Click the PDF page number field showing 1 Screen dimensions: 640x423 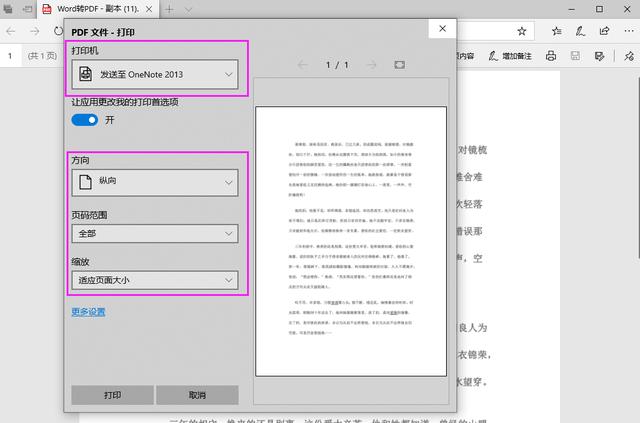pyautogui.click(x=10, y=56)
